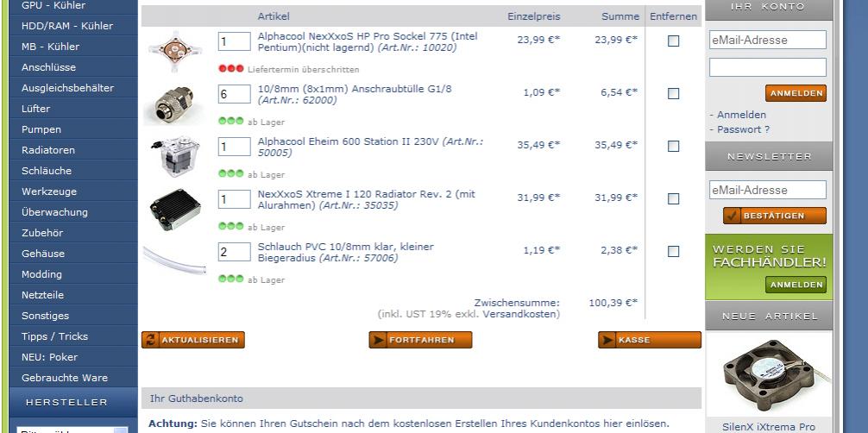Open Alphacool Eheim 600 Station II link
This screenshot has width=868, height=433.
tap(370, 147)
